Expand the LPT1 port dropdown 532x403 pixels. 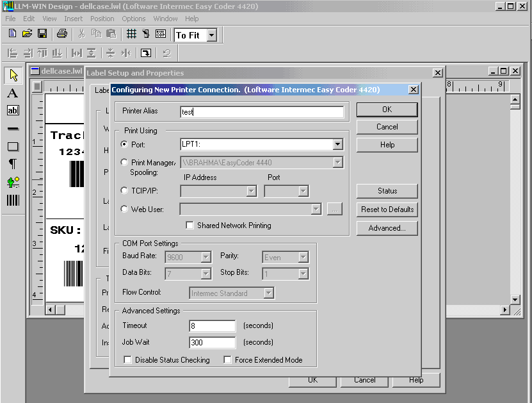click(x=337, y=145)
